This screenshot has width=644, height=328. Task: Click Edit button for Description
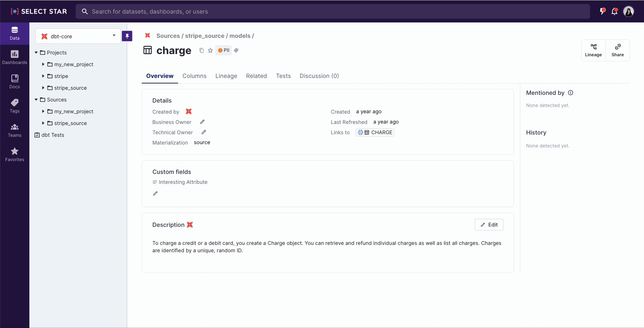point(489,225)
